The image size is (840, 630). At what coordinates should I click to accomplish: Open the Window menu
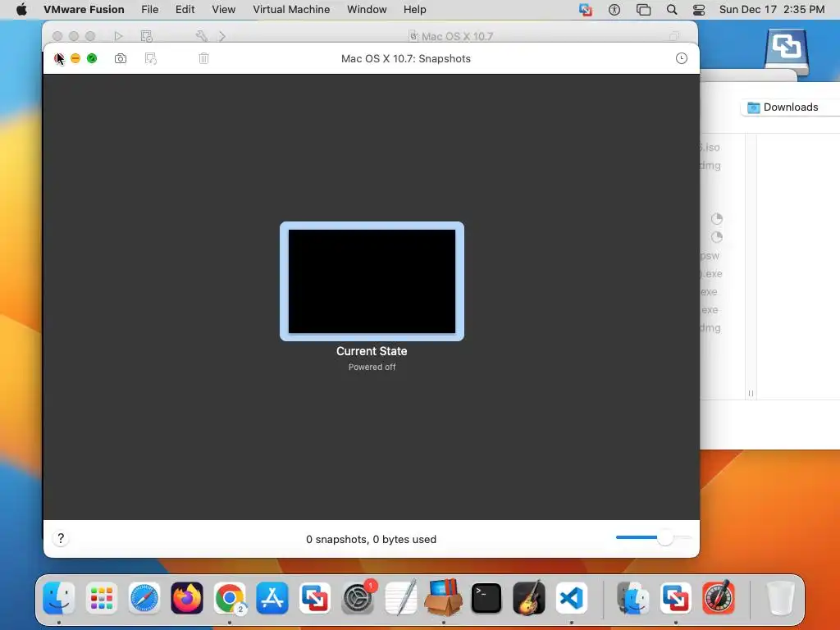(367, 10)
